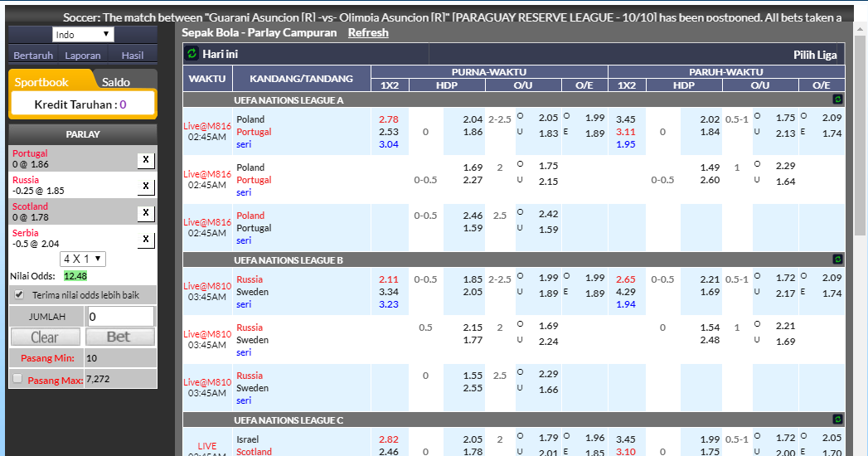The image size is (868, 456).
Task: Select Israel full-time 1X2 odds 2.82
Action: coord(389,439)
